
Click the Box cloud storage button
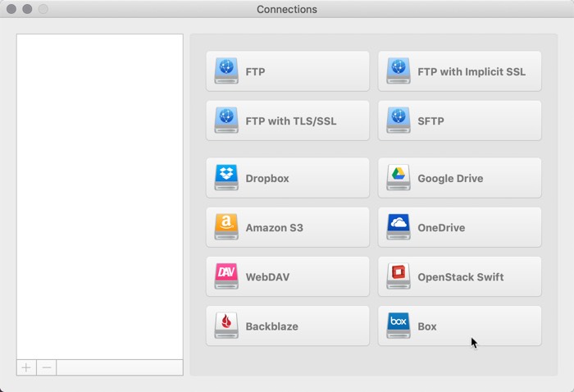tap(459, 326)
